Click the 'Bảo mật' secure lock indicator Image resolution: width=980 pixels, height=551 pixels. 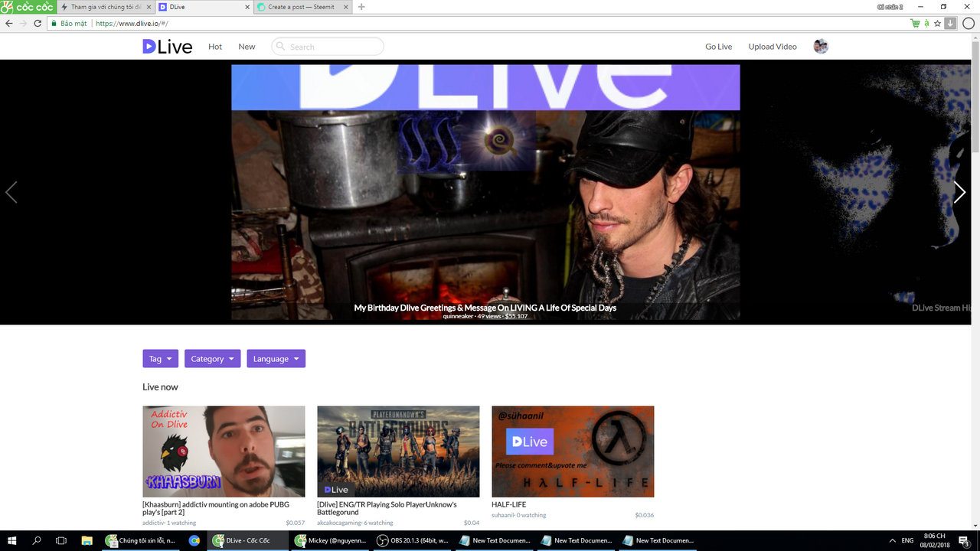coord(70,23)
